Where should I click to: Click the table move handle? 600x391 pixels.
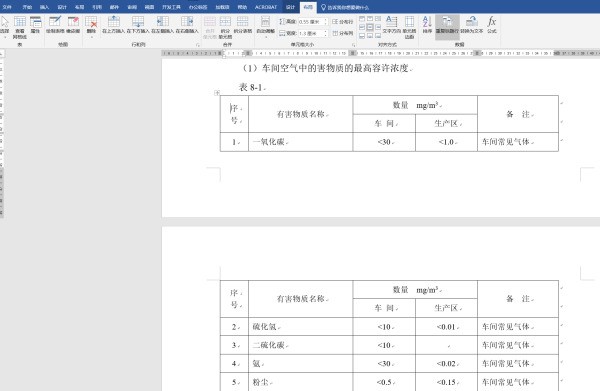pos(217,93)
